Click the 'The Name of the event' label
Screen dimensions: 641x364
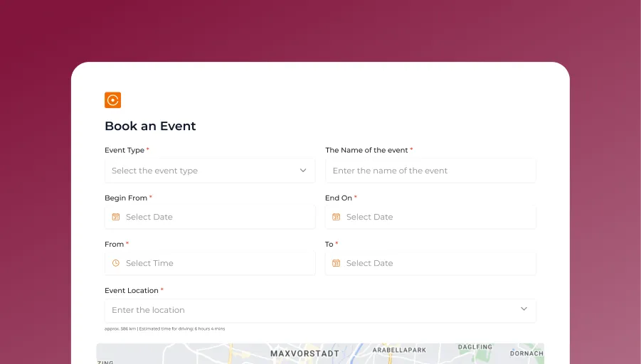(366, 150)
